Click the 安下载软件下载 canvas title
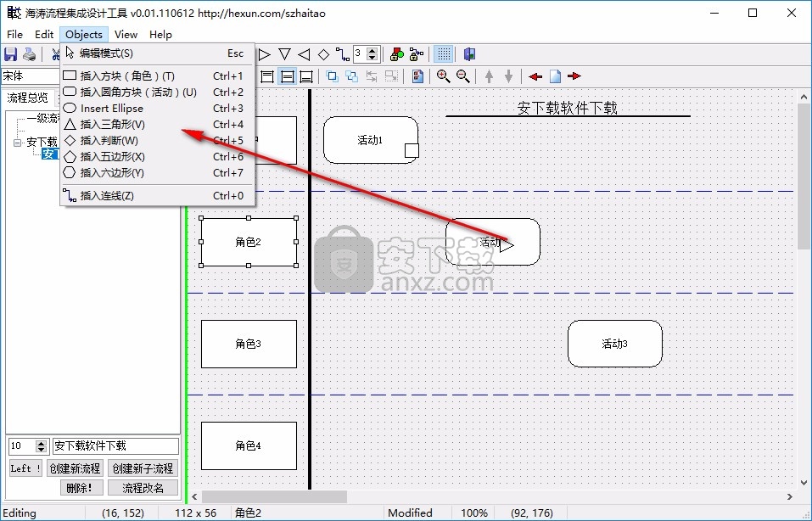 point(568,108)
